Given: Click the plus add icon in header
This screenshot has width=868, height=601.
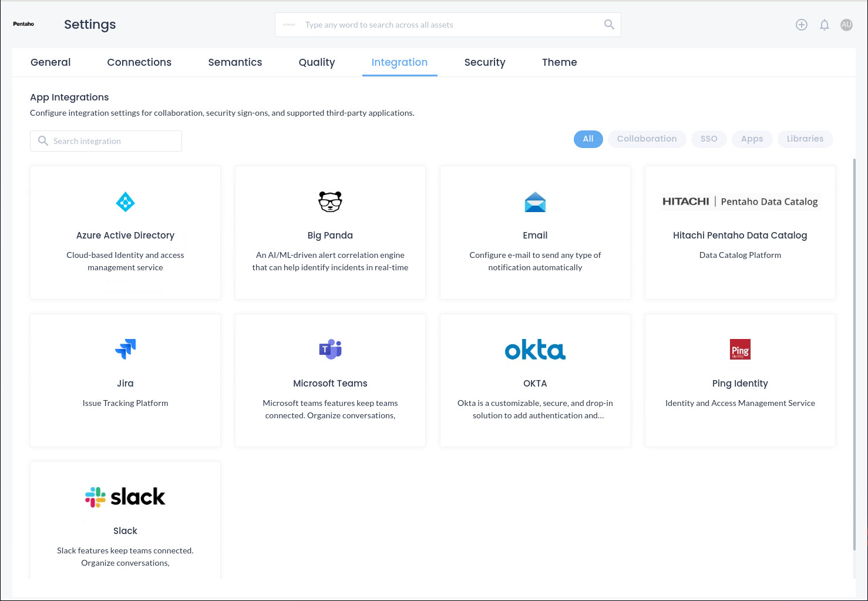Looking at the screenshot, I should [x=802, y=25].
